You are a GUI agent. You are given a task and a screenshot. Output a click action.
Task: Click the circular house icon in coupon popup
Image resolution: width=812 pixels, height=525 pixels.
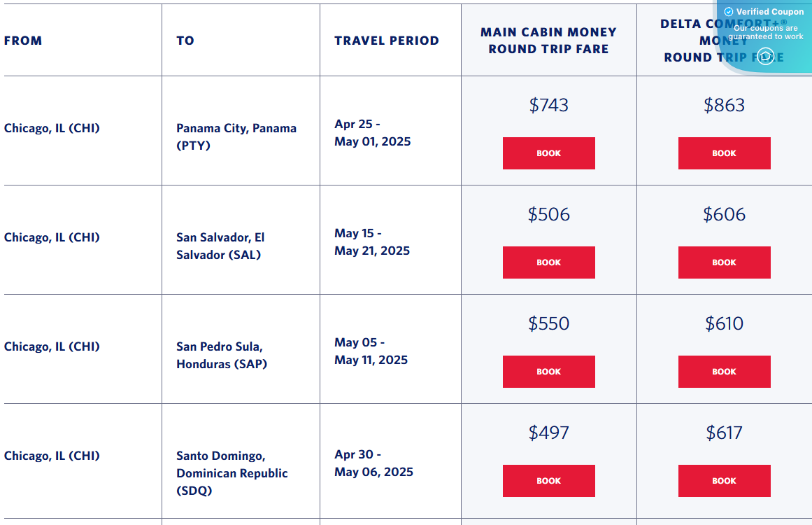[x=766, y=56]
